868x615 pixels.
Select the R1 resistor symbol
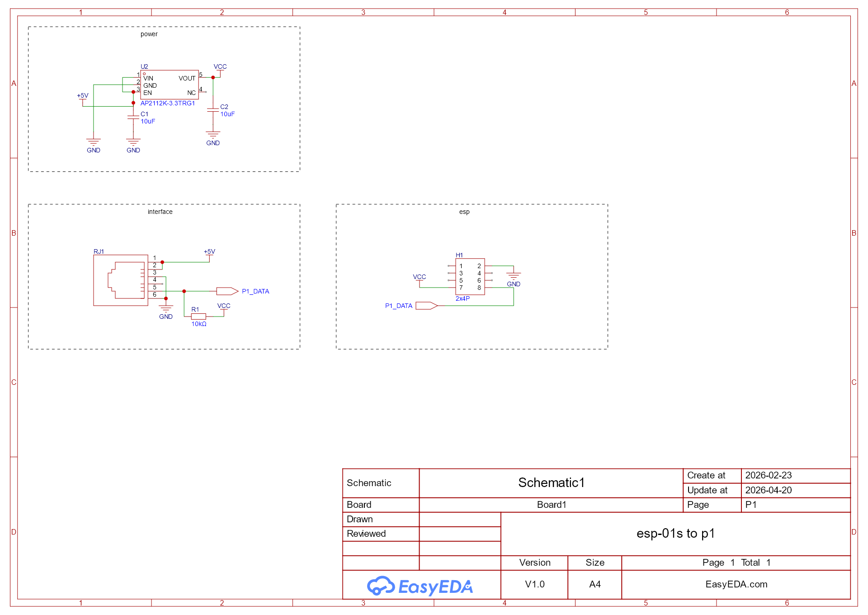(198, 317)
